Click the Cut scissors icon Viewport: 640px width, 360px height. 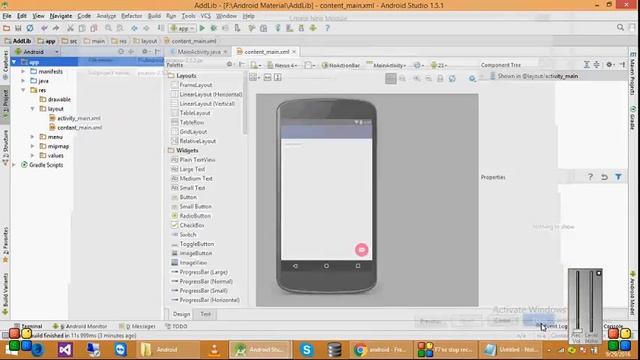70,28
